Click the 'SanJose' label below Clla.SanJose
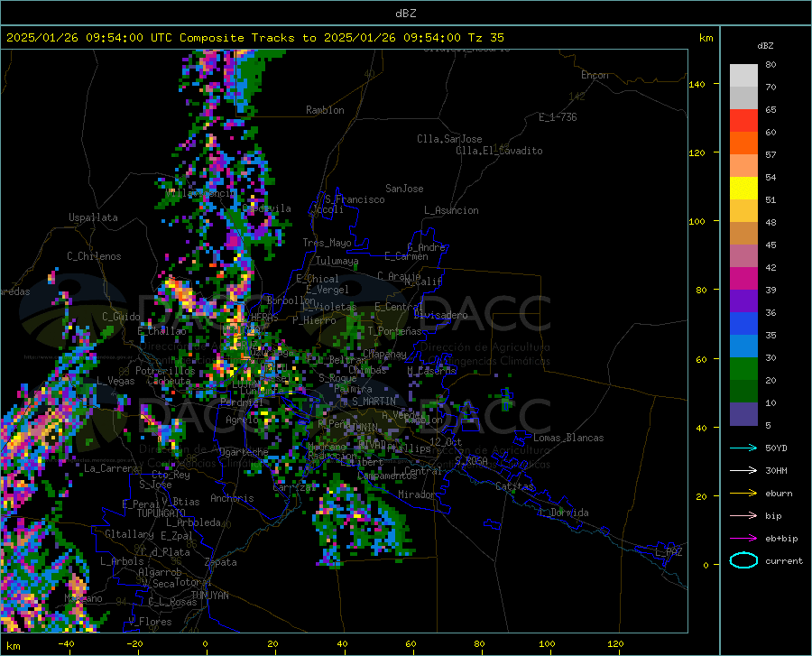Image resolution: width=812 pixels, height=656 pixels. point(404,189)
